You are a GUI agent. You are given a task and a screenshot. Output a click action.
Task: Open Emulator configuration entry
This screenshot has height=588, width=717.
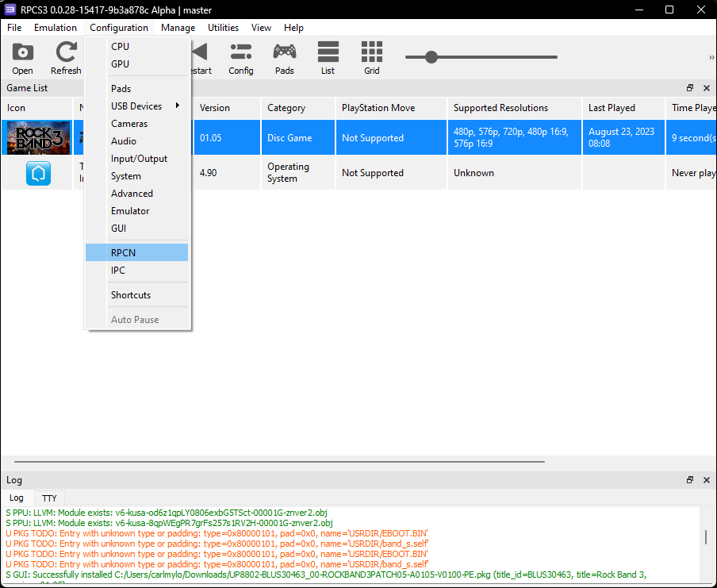click(x=136, y=211)
